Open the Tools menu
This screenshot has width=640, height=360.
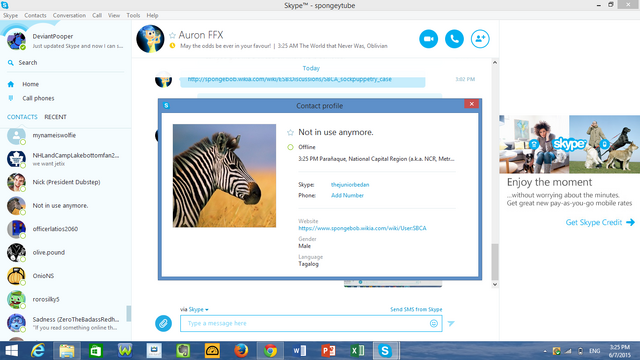point(133,16)
